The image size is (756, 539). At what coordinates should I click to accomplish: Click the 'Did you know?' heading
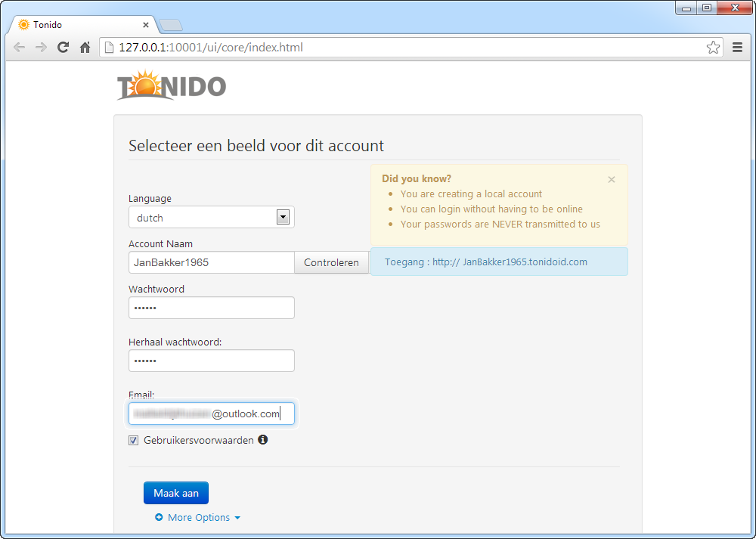click(x=417, y=178)
